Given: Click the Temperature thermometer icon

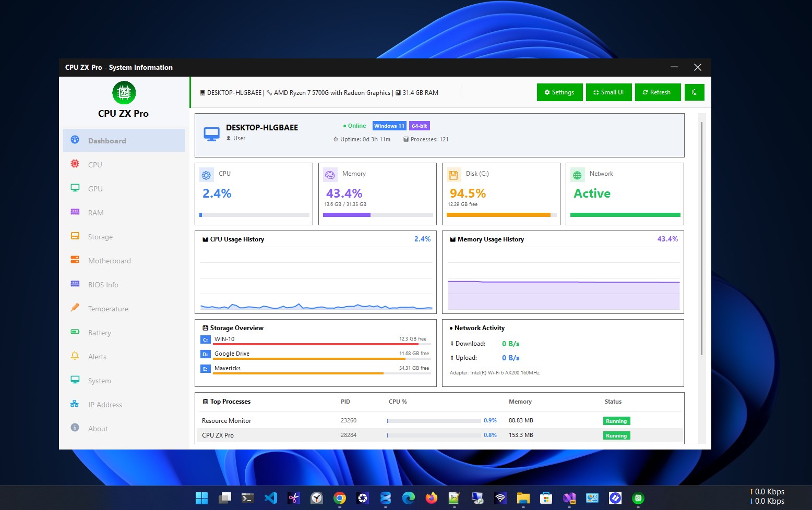Looking at the screenshot, I should tap(75, 308).
